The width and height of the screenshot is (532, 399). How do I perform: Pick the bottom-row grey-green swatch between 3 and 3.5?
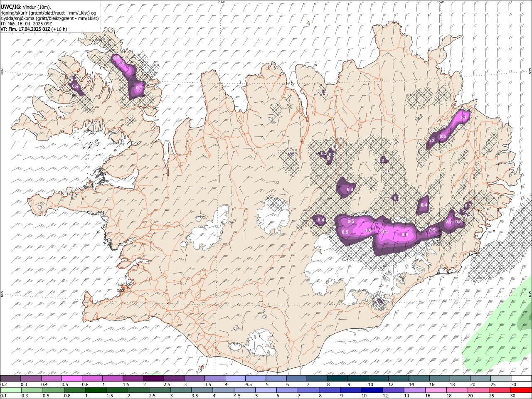point(181,390)
